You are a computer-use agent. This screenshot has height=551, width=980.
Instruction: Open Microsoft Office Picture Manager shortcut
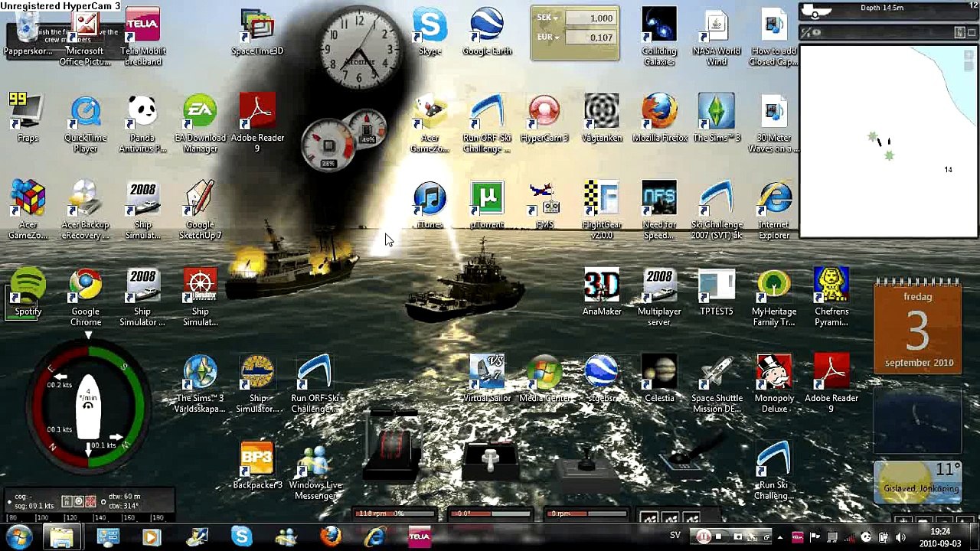[85, 36]
